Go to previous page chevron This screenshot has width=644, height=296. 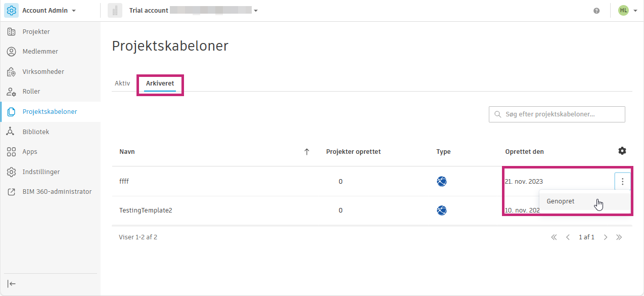pos(568,237)
